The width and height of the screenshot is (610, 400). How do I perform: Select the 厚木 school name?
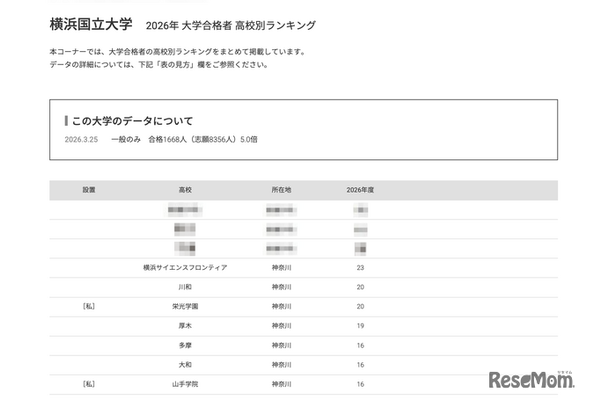(185, 326)
